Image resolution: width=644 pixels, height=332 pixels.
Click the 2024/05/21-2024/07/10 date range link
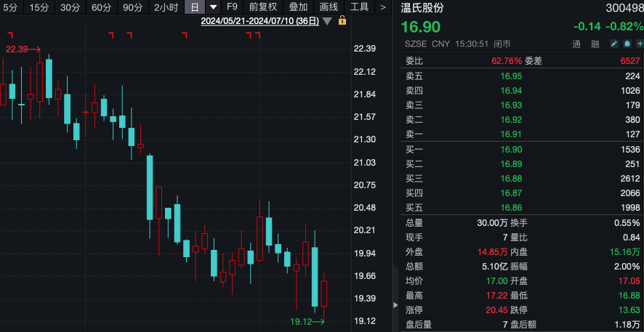click(260, 21)
